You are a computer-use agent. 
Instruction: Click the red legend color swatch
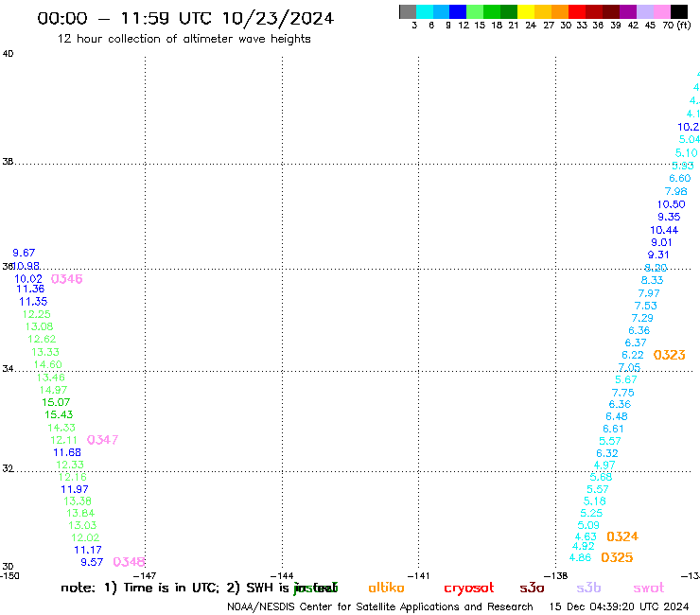pyautogui.click(x=577, y=11)
